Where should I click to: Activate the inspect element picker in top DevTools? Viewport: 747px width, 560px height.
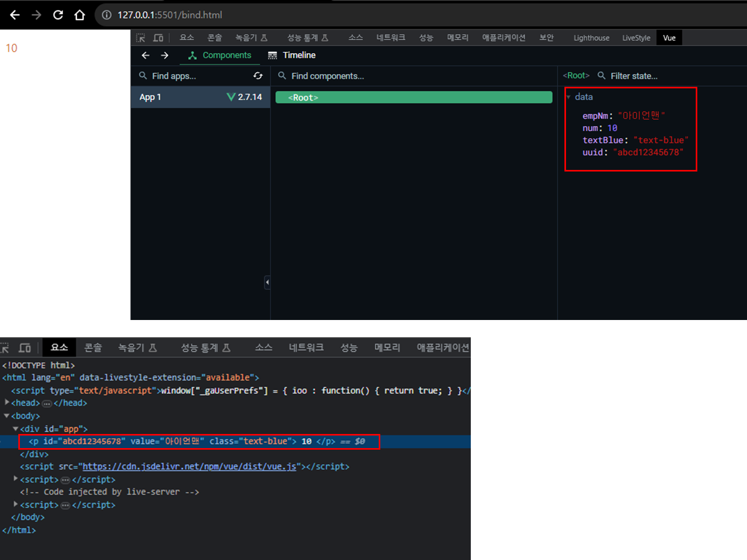coord(141,38)
